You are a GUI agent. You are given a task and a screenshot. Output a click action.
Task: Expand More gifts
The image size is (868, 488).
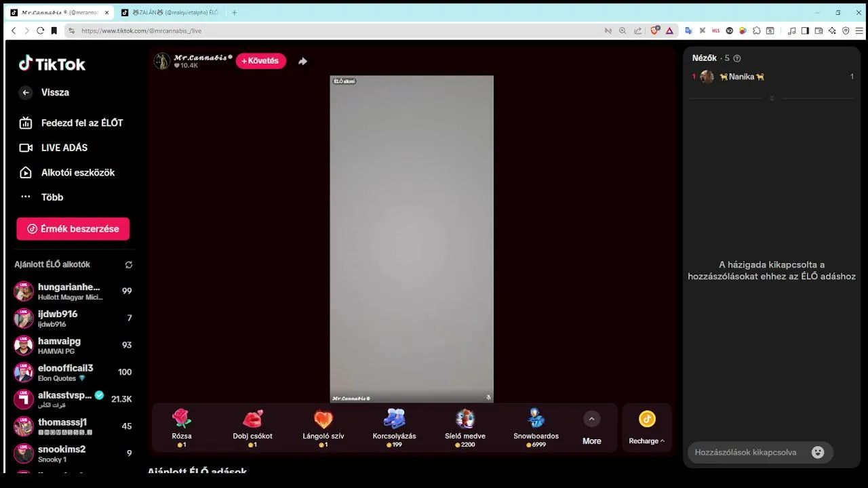[591, 428]
